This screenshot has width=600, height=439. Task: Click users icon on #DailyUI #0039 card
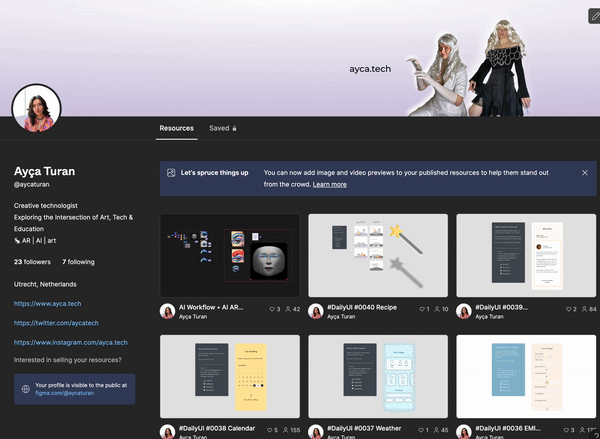(584, 309)
